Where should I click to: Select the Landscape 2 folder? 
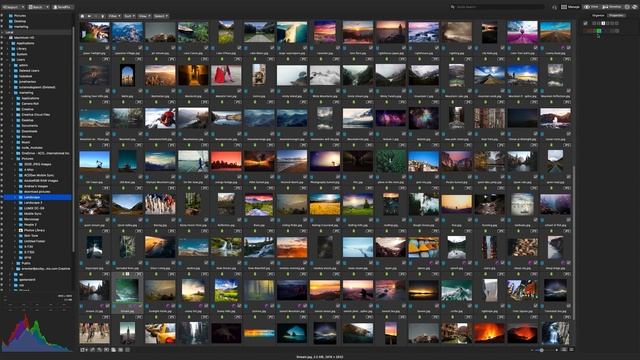pos(33,202)
